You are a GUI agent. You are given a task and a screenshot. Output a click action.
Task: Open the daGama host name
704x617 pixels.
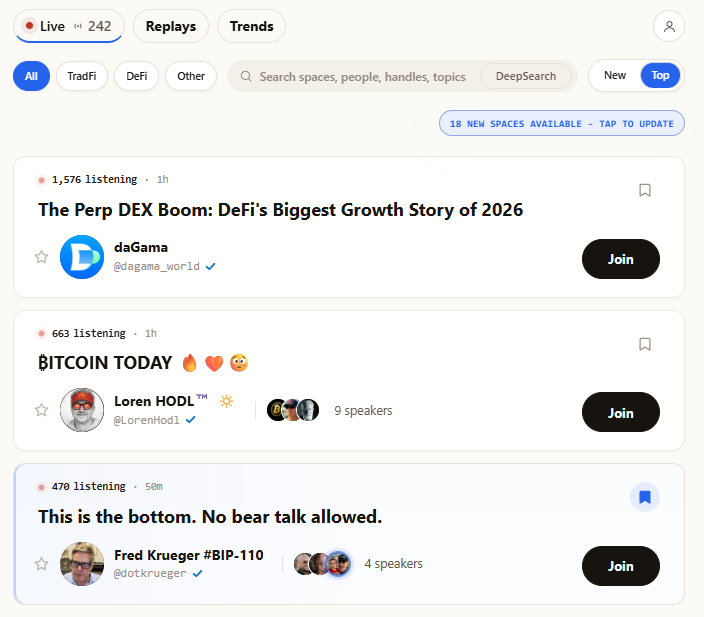click(x=141, y=247)
